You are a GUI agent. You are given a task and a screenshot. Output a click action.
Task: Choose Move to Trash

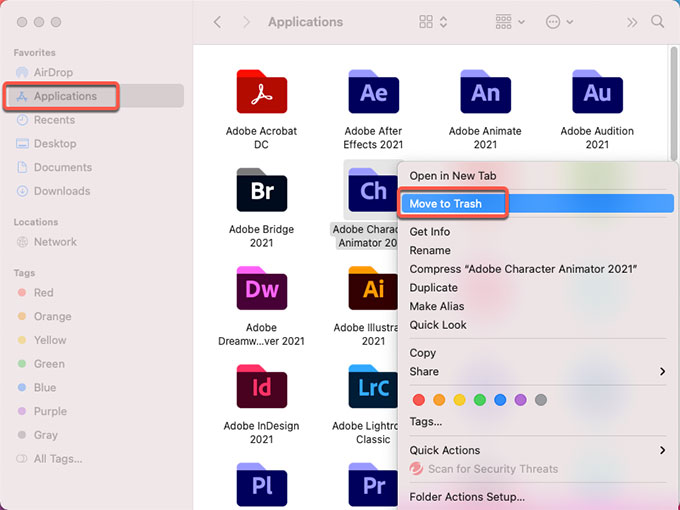[538, 203]
